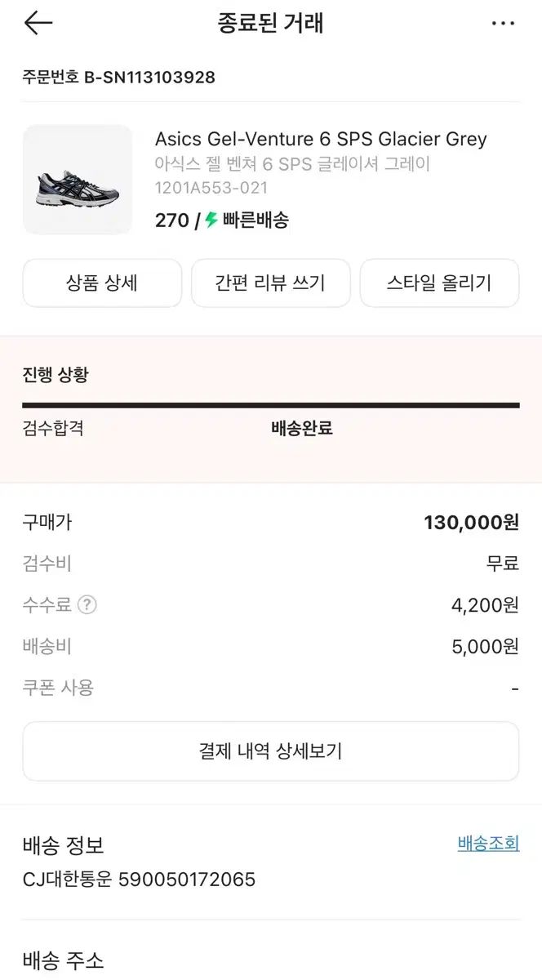Image resolution: width=542 pixels, height=980 pixels.
Task: Tap the 배송 주소 section heading
Action: (64, 960)
